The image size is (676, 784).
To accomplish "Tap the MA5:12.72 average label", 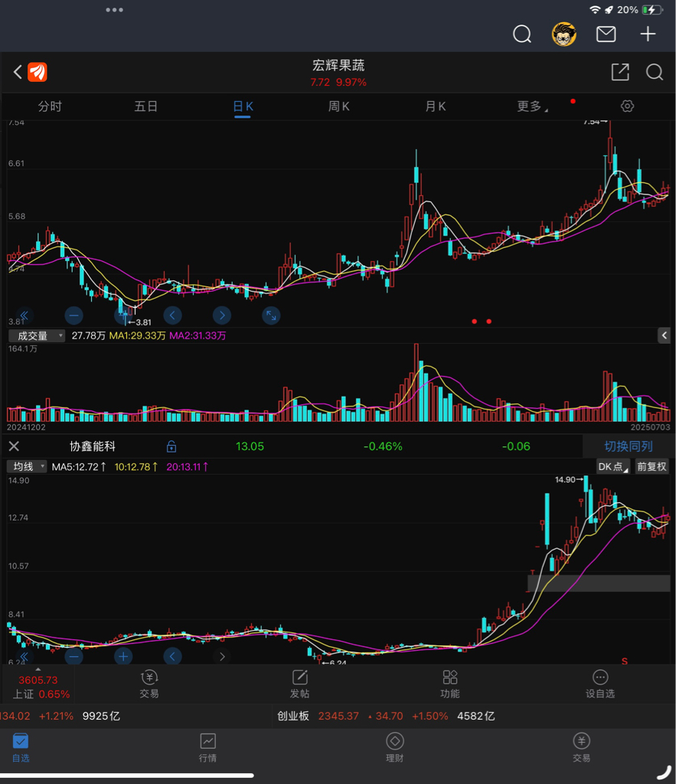I will (x=79, y=466).
